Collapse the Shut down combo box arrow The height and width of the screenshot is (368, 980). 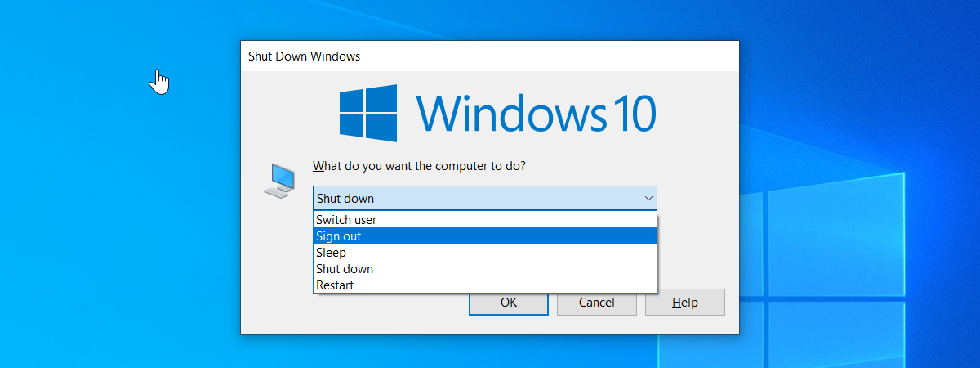(648, 199)
